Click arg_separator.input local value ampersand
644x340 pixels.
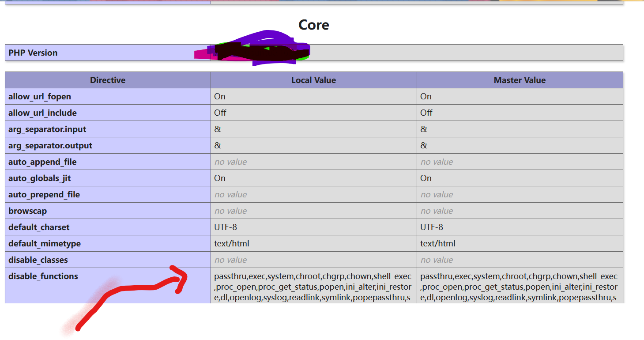tap(218, 129)
